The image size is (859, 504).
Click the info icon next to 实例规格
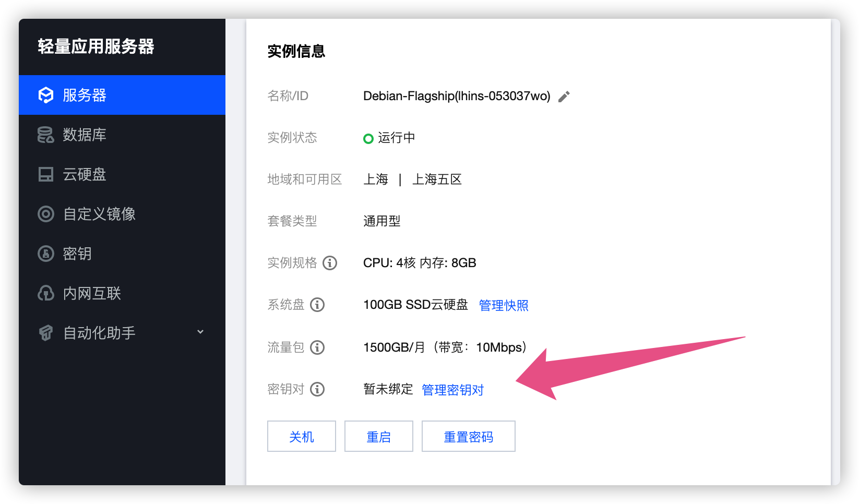click(330, 263)
